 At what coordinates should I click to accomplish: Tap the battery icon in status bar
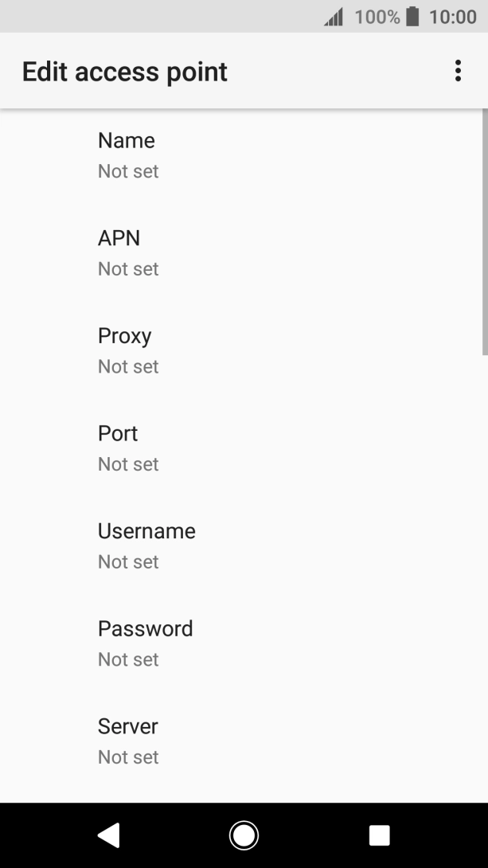[412, 17]
